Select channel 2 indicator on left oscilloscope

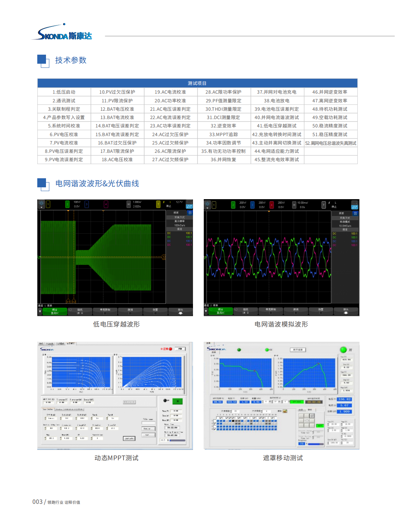(67, 204)
